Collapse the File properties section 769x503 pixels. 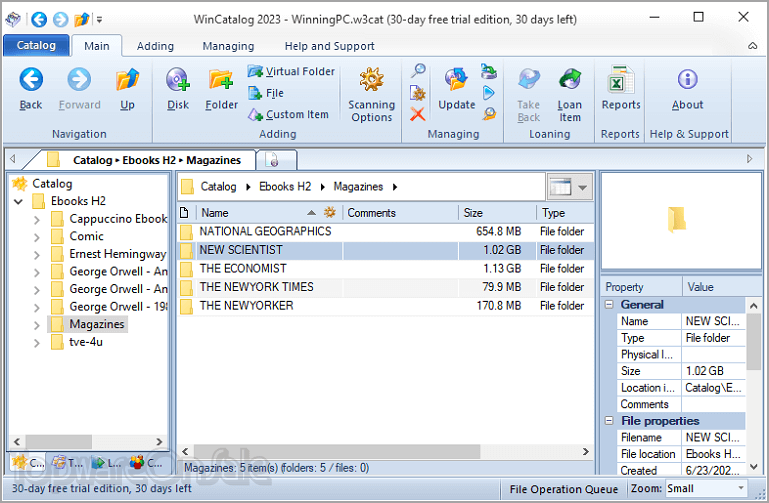(609, 421)
